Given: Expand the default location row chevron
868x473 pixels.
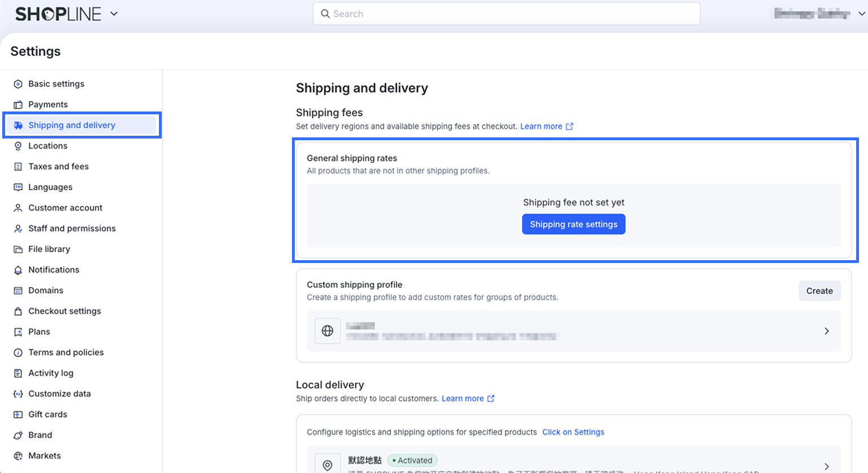Looking at the screenshot, I should coord(826,466).
